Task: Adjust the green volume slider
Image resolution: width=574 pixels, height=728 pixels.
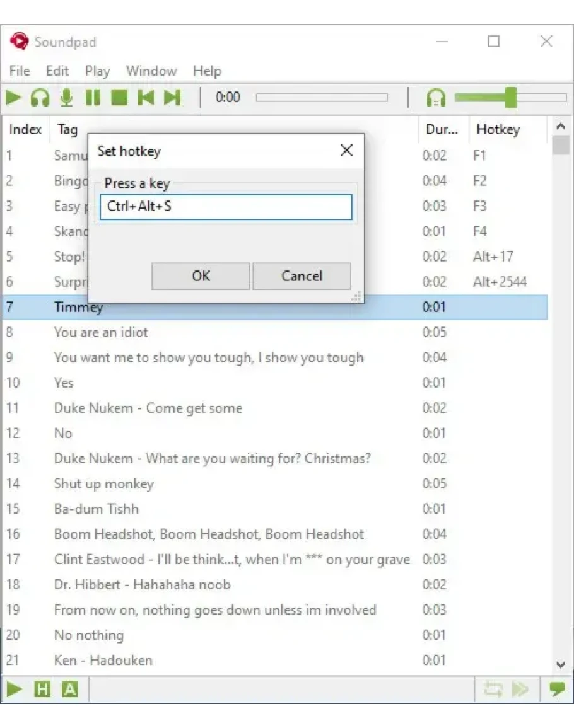Action: pos(510,98)
